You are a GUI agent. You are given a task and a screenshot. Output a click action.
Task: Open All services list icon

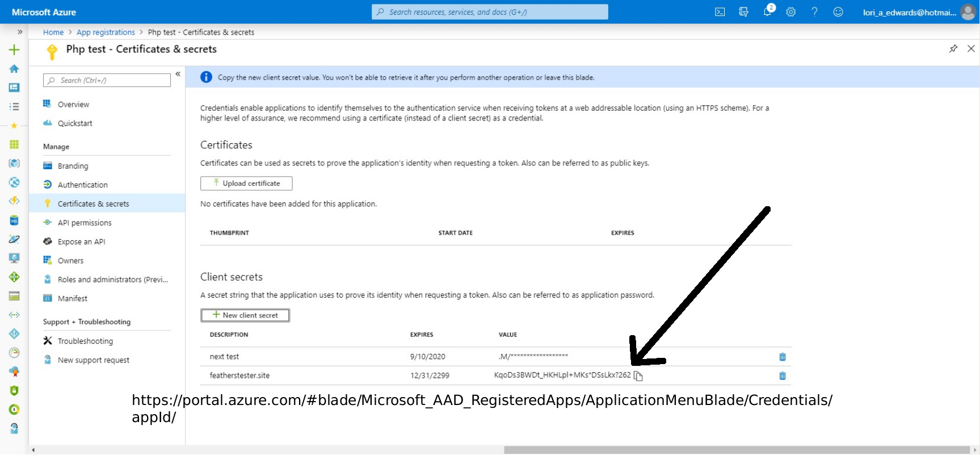tap(14, 106)
